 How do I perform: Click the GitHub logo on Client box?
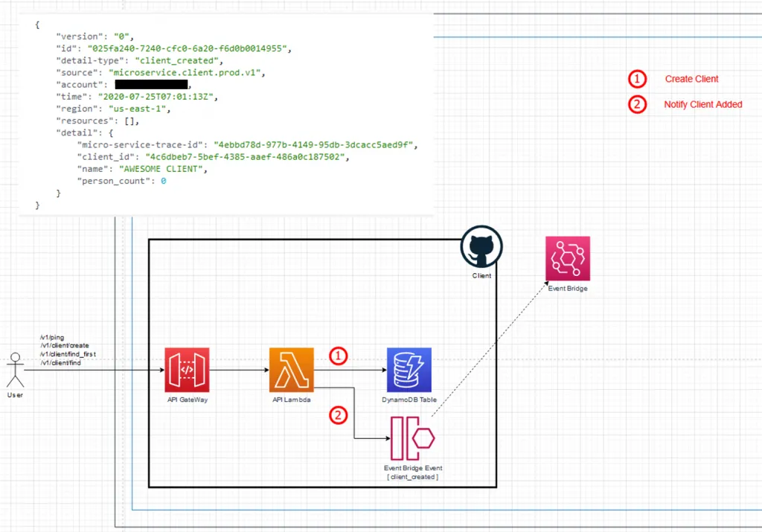[481, 247]
